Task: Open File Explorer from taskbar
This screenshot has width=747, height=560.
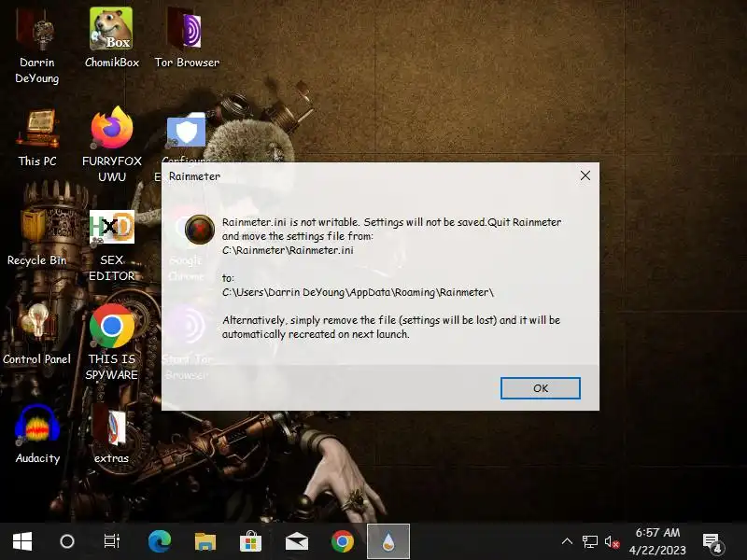Action: tap(205, 541)
